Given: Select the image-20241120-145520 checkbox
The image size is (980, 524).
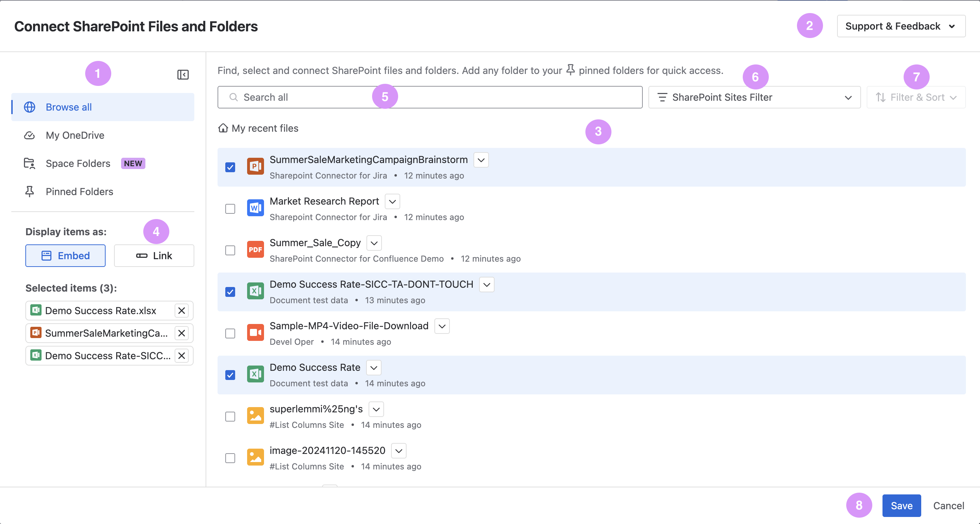Looking at the screenshot, I should point(230,458).
